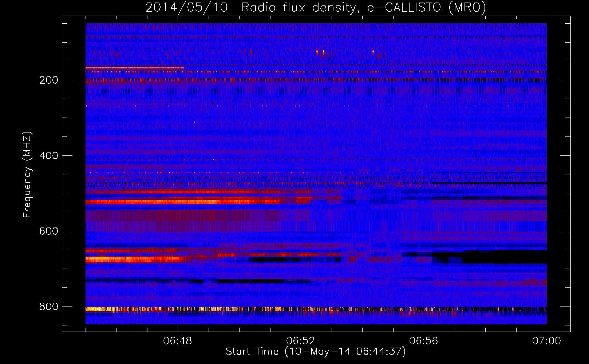Select the 'Frequency (MHZ)' axis label

[27, 174]
